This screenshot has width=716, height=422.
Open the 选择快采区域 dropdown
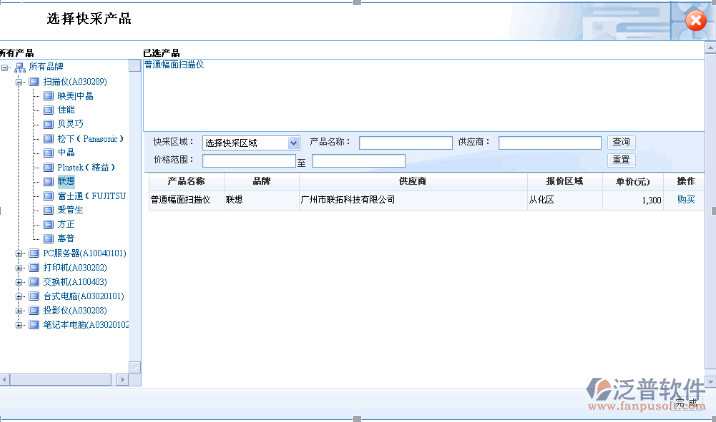tap(294, 143)
